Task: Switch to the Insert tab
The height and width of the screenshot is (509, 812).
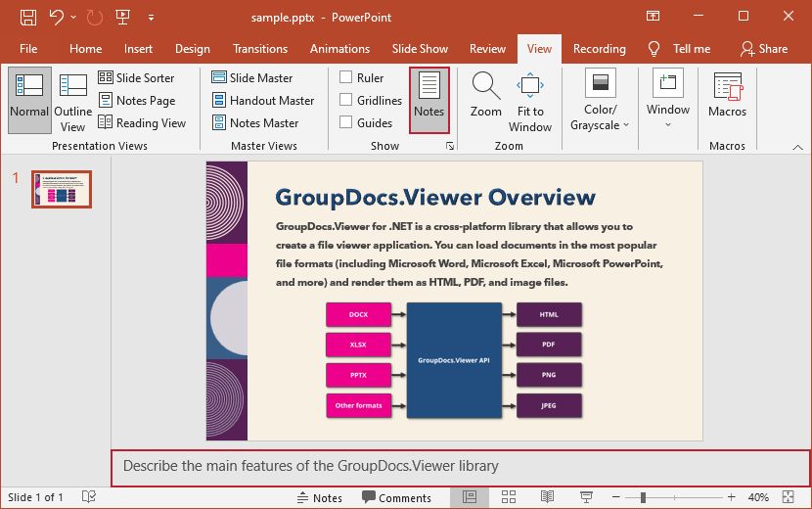Action: click(x=138, y=49)
